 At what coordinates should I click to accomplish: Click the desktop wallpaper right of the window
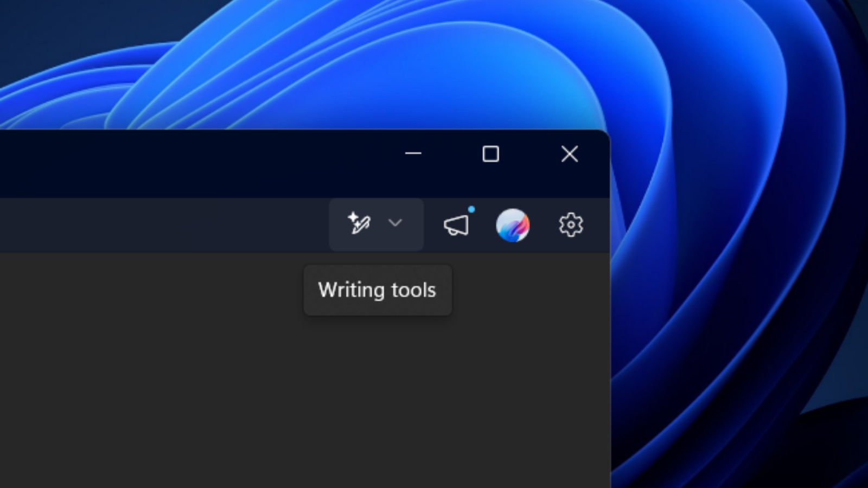(732, 325)
